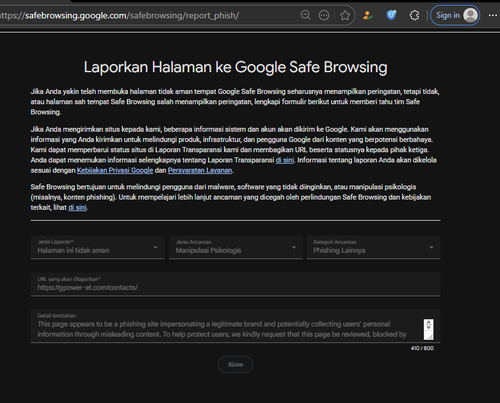Viewport: 500px width, 403px height.
Task: Click the Kirim submit button
Action: pyautogui.click(x=236, y=365)
